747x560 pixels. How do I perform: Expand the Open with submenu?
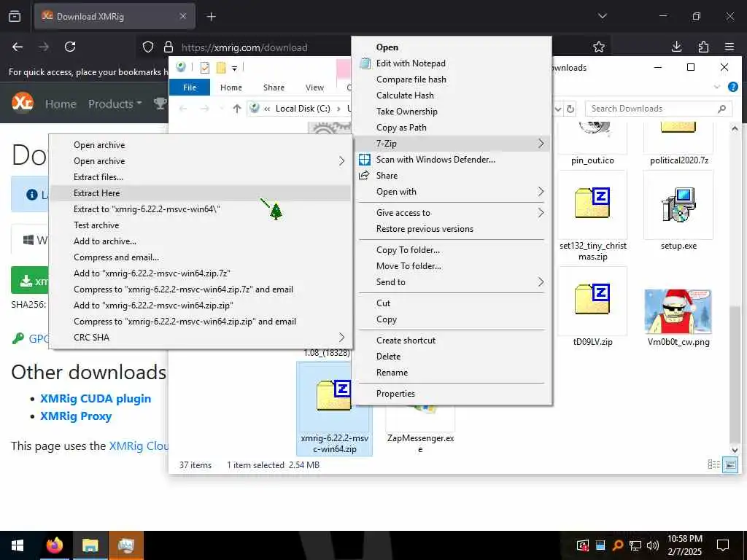[541, 192]
